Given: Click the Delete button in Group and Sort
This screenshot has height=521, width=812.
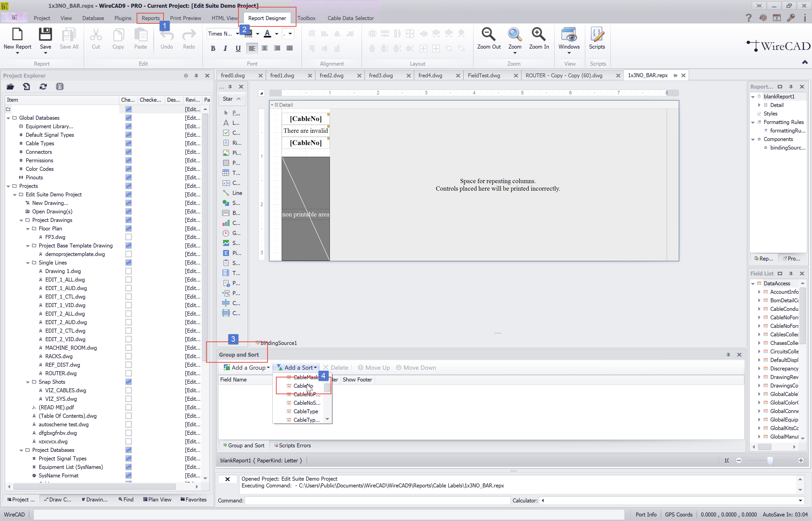Looking at the screenshot, I should click(x=335, y=368).
